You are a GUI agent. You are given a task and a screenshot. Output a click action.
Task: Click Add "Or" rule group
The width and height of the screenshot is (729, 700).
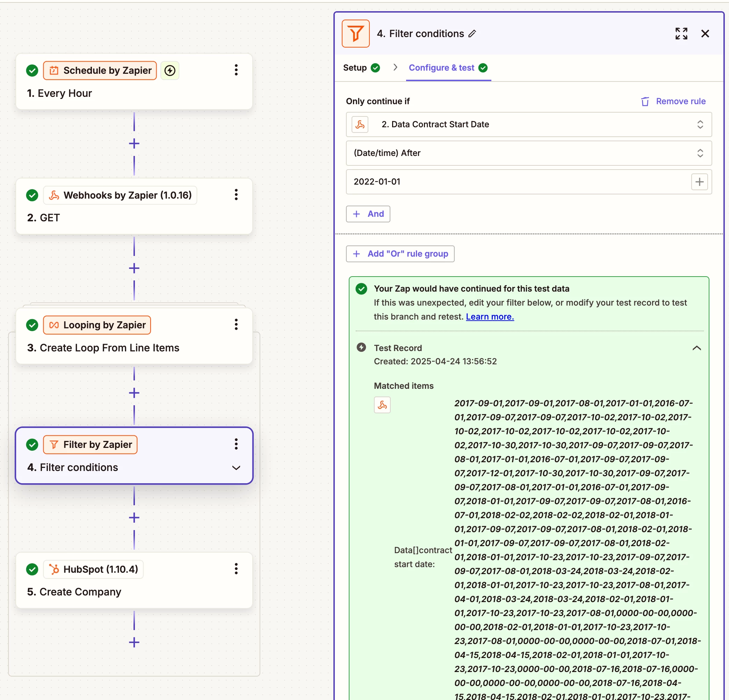tap(400, 254)
